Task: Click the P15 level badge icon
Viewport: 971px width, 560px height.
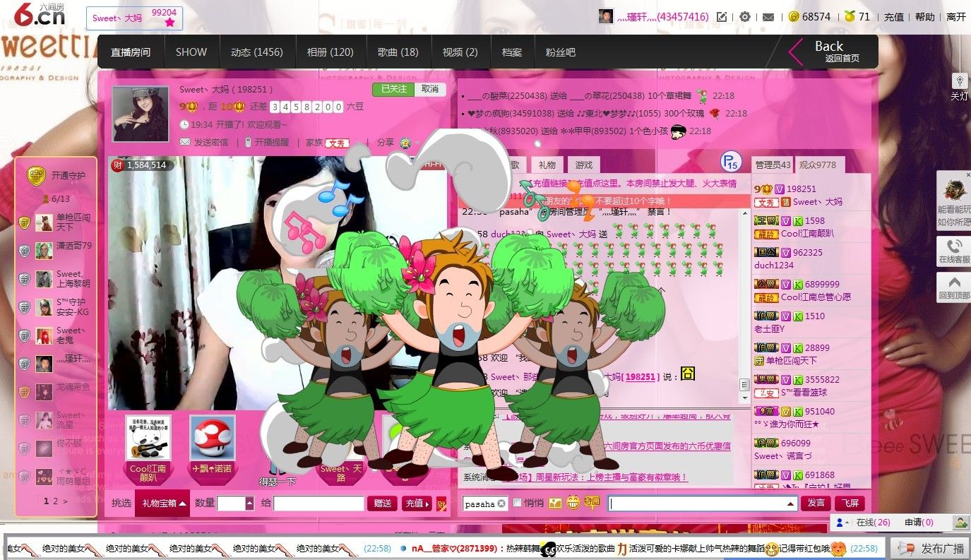Action: pos(730,162)
